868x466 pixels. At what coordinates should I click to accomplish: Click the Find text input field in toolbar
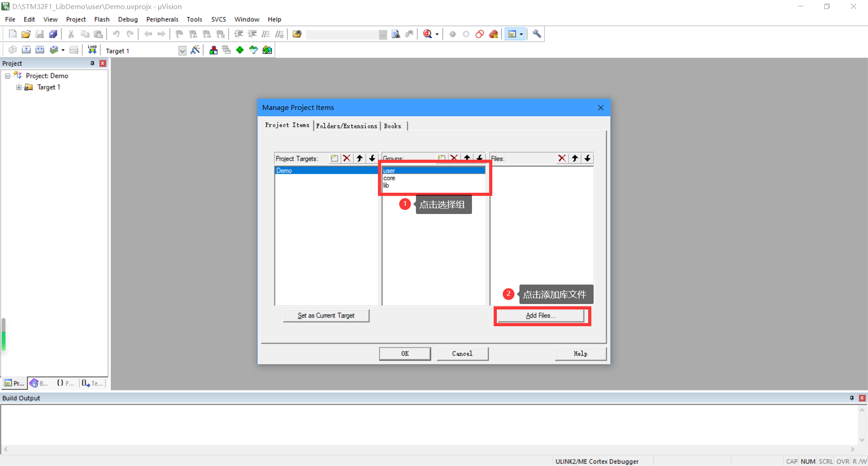tap(342, 34)
